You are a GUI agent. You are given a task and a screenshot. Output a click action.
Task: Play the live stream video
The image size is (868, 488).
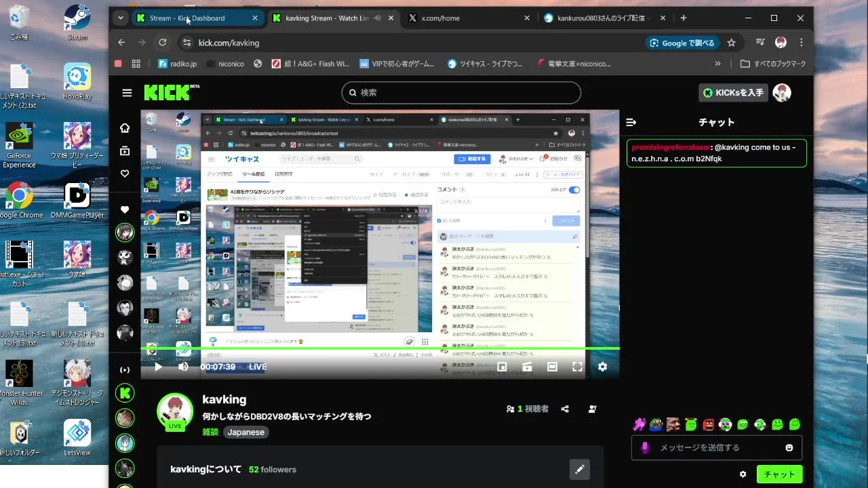[x=158, y=367]
